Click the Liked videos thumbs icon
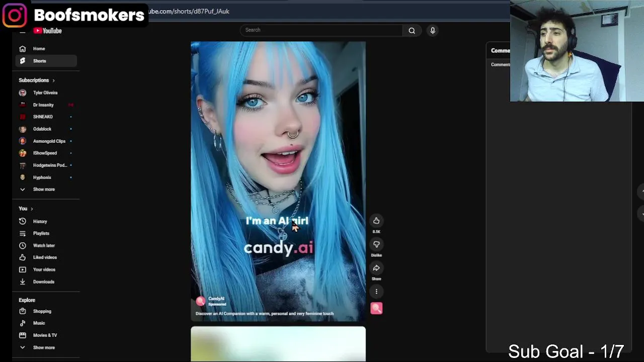Image resolution: width=644 pixels, height=362 pixels. (x=22, y=257)
